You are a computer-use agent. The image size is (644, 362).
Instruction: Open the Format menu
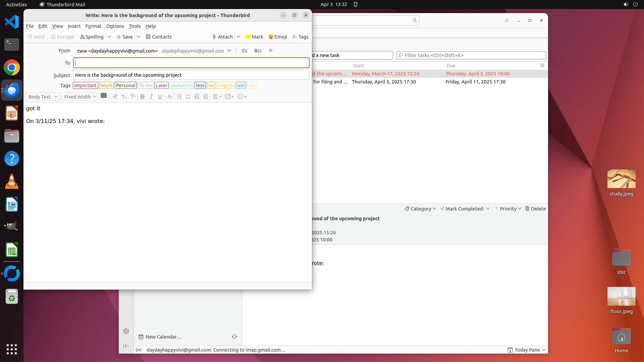[93, 26]
